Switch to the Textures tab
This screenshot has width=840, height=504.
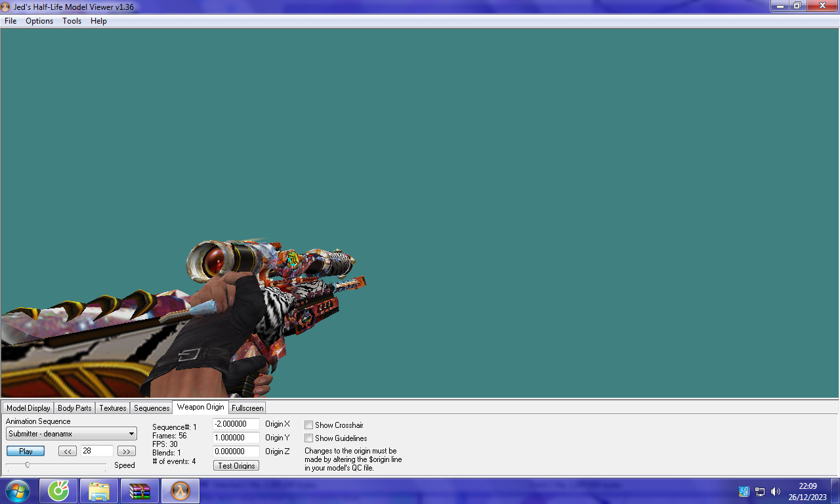point(112,408)
